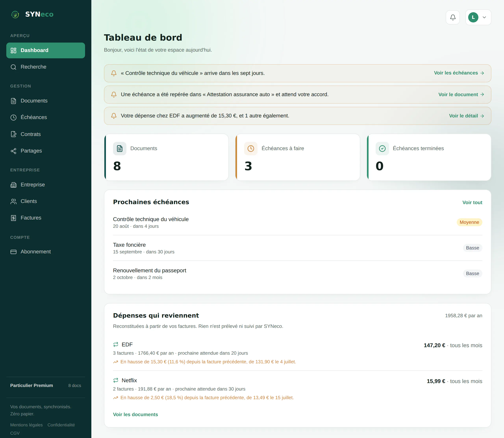
Task: Open Entreprise sidebar item
Action: pos(46,185)
